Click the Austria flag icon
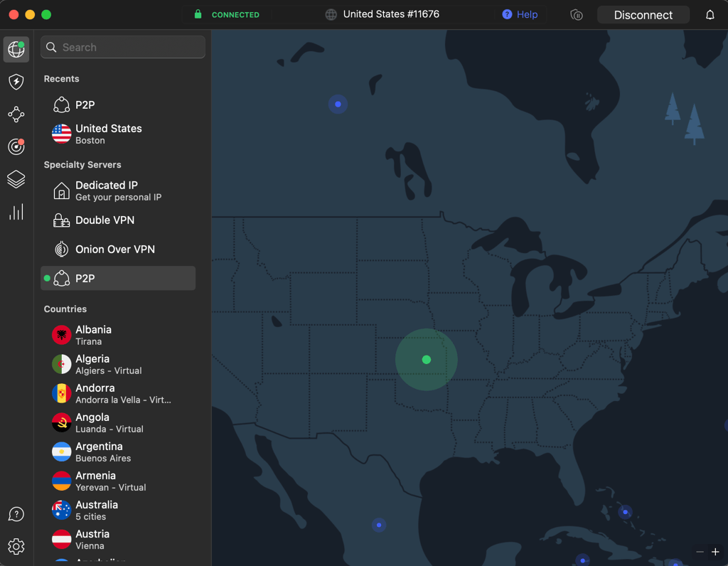Image resolution: width=728 pixels, height=566 pixels. (61, 540)
